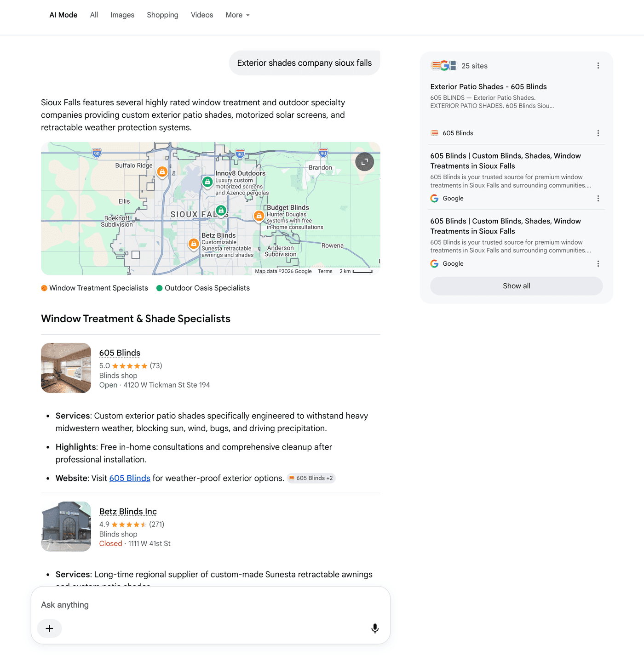
Task: Switch to the All results tab
Action: click(94, 15)
